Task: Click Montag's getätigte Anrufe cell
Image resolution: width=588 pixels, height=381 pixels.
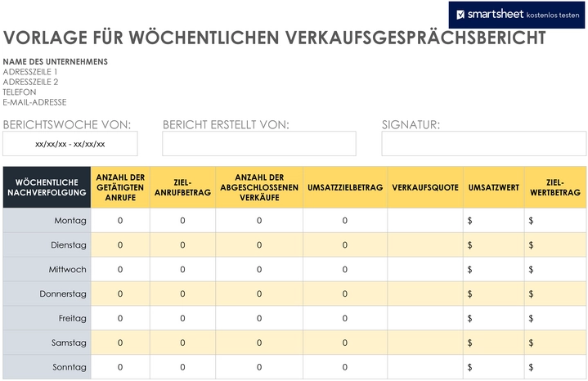Action: click(120, 221)
